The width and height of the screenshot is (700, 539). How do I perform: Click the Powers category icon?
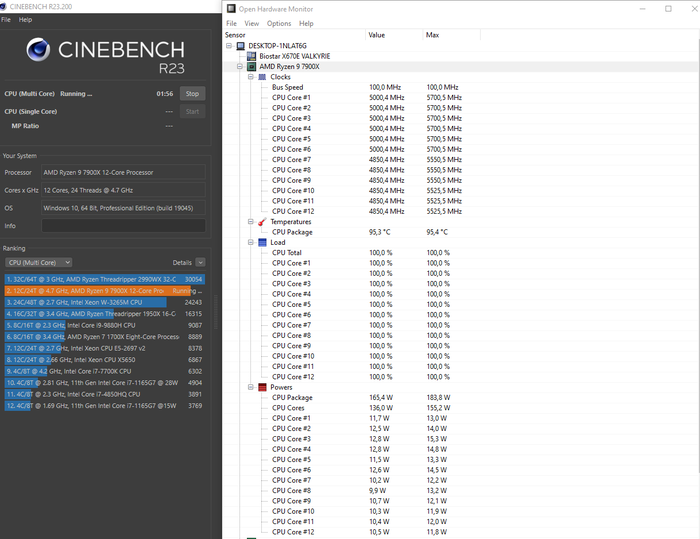click(262, 387)
